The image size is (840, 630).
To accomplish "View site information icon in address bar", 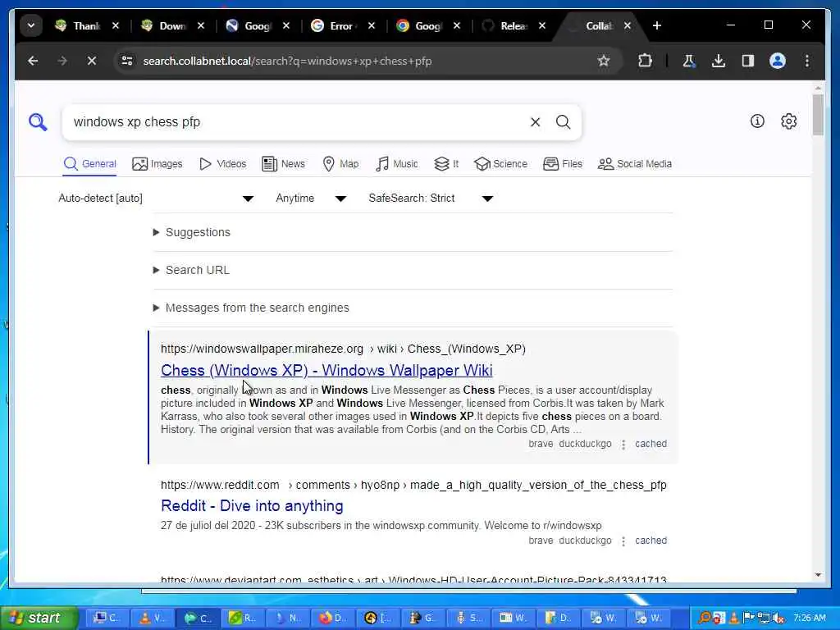I will coord(127,61).
